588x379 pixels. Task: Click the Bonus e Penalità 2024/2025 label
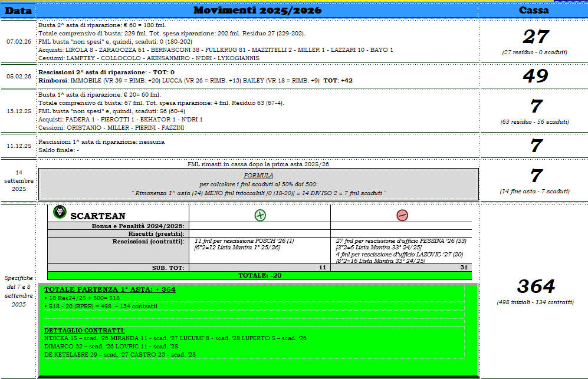point(138,226)
